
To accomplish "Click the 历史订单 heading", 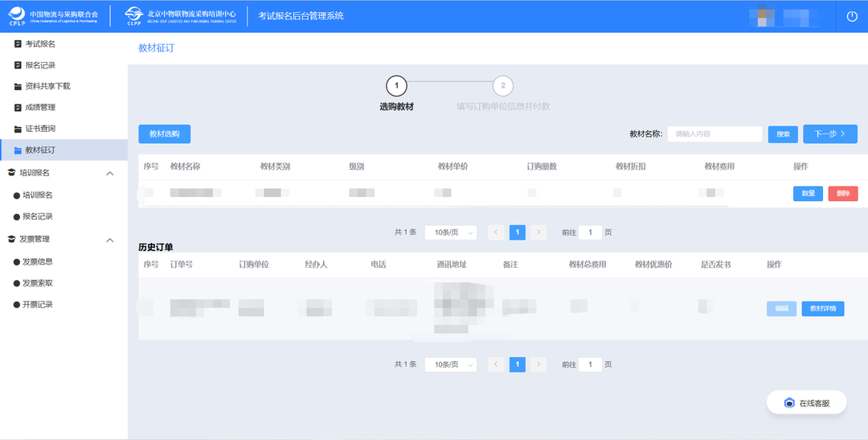I will coord(156,247).
